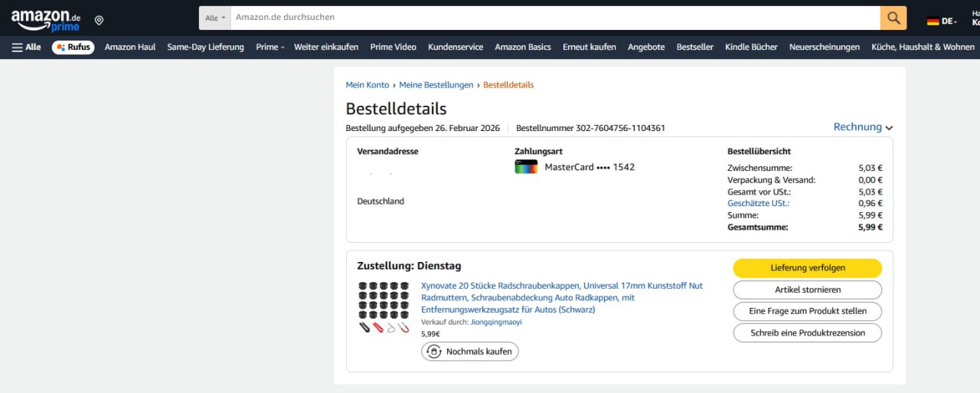Select the Deutschland address line
The height and width of the screenshot is (393, 980).
pos(381,201)
